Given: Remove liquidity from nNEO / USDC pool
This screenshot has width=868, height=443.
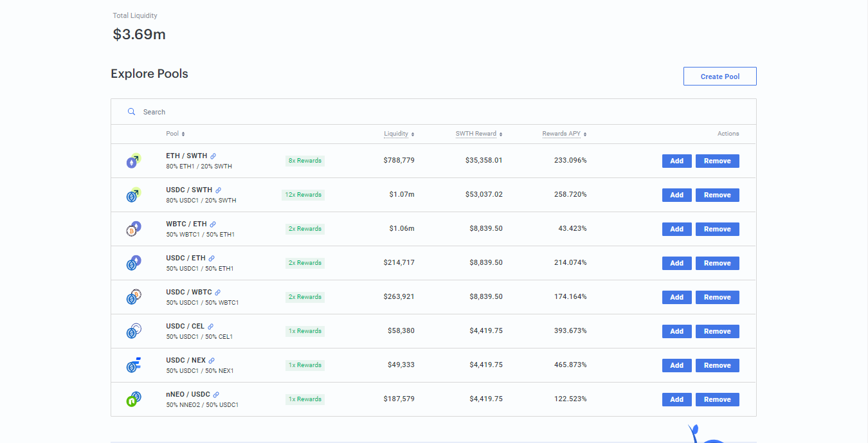Looking at the screenshot, I should pyautogui.click(x=718, y=399).
